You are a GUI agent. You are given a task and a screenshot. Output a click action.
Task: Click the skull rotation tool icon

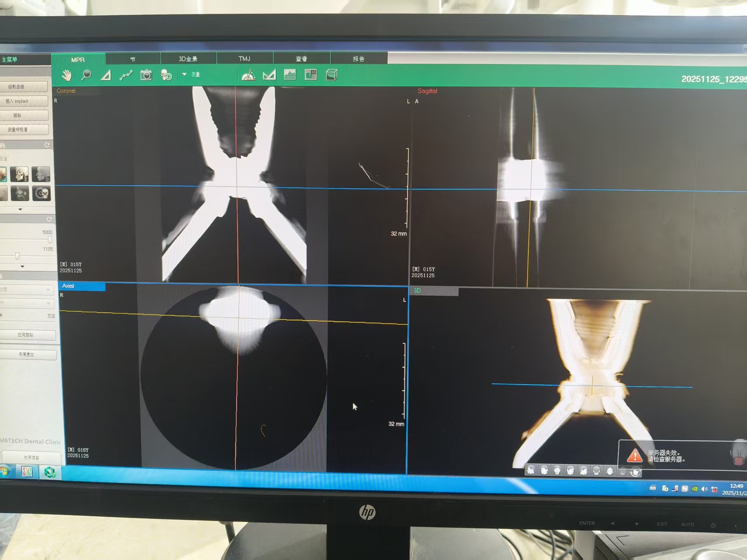tap(166, 75)
